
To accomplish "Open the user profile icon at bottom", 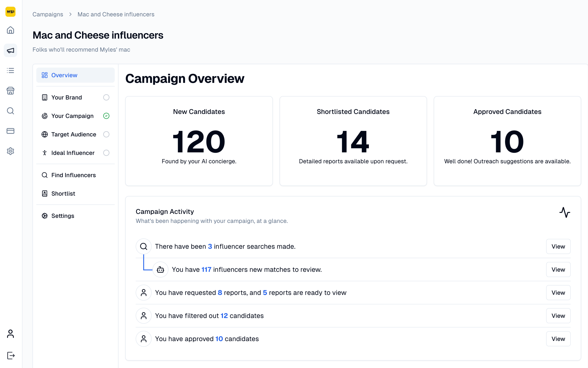I will pyautogui.click(x=10, y=334).
